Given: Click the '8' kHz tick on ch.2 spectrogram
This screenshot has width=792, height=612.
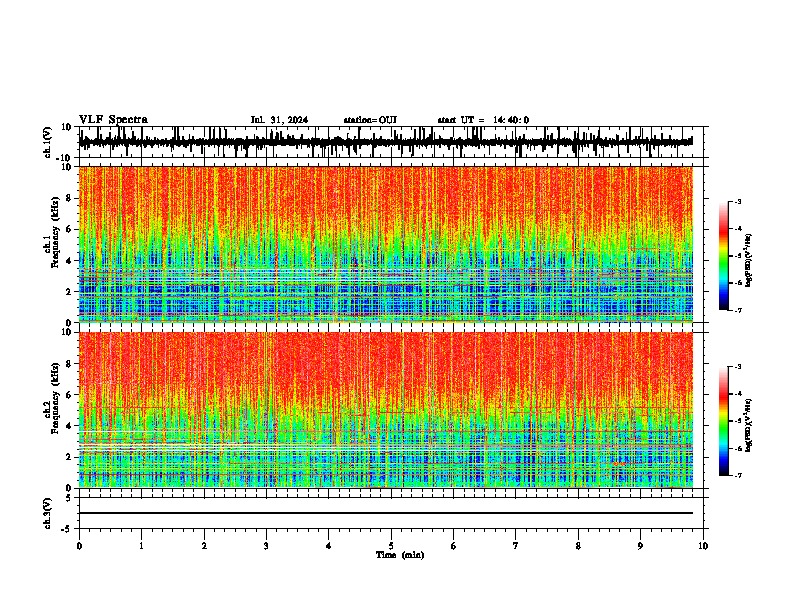Looking at the screenshot, I should click(x=69, y=364).
